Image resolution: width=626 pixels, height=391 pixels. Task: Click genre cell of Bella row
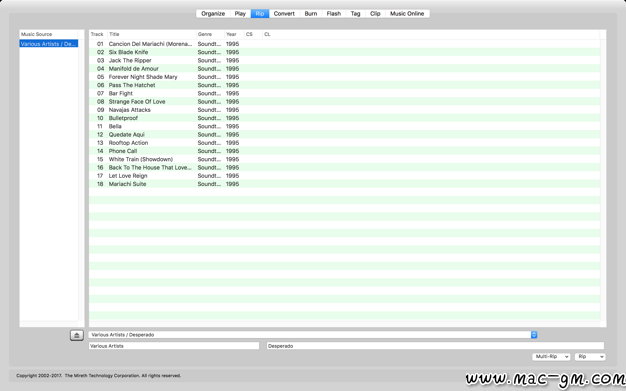point(209,126)
